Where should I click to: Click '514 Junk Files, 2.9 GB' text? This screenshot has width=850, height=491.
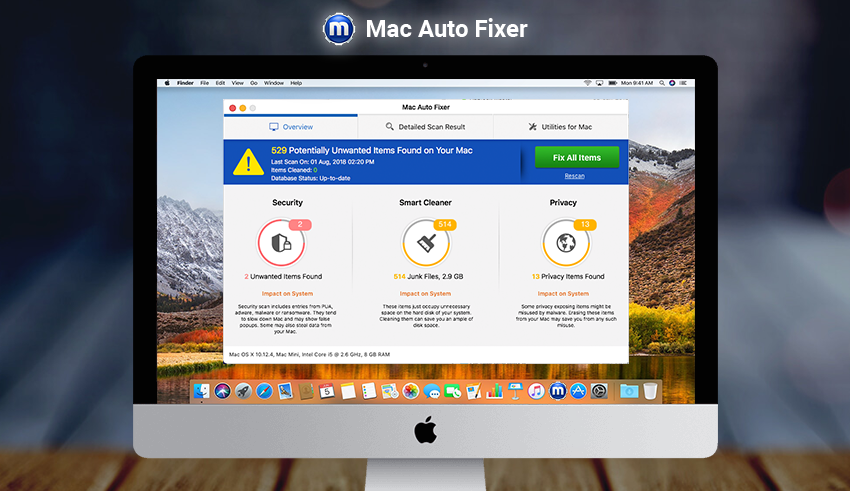pyautogui.click(x=428, y=276)
